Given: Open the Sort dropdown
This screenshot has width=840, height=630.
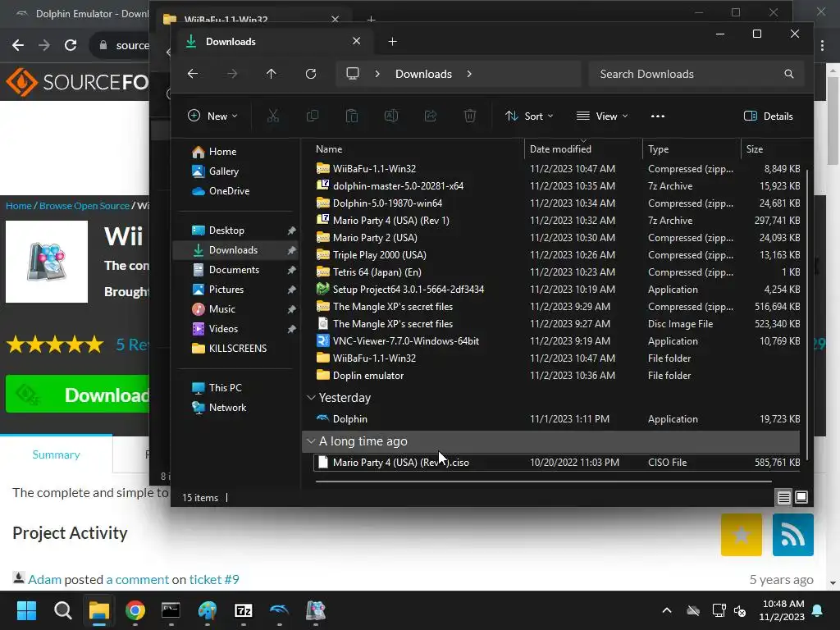Looking at the screenshot, I should click(x=529, y=116).
